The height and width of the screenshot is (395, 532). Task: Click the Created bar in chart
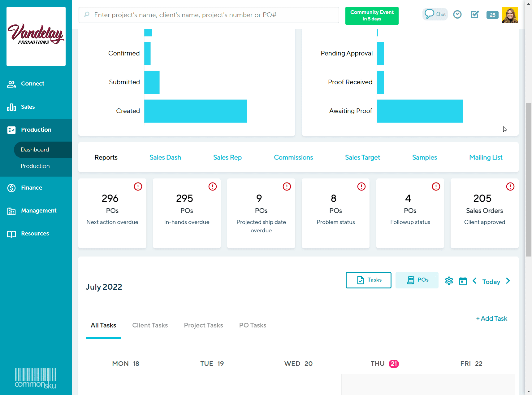[195, 111]
